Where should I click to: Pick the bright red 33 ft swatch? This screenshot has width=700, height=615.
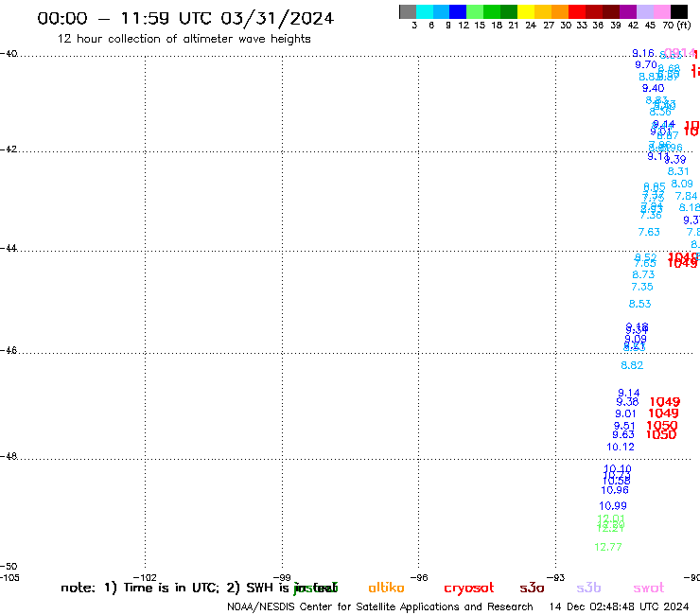(x=577, y=11)
